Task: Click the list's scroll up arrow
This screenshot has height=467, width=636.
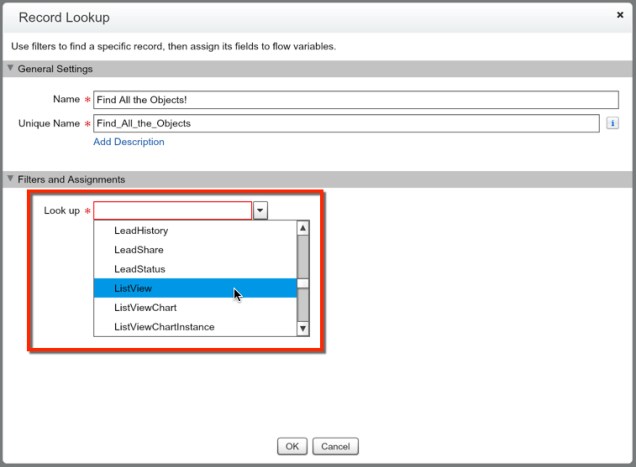Action: tap(303, 229)
